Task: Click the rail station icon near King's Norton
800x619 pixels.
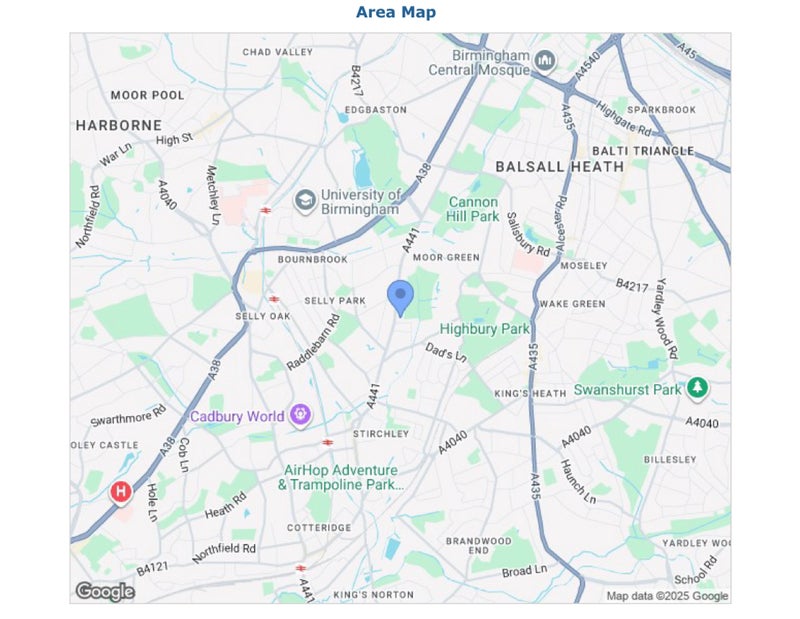Action: (x=301, y=568)
